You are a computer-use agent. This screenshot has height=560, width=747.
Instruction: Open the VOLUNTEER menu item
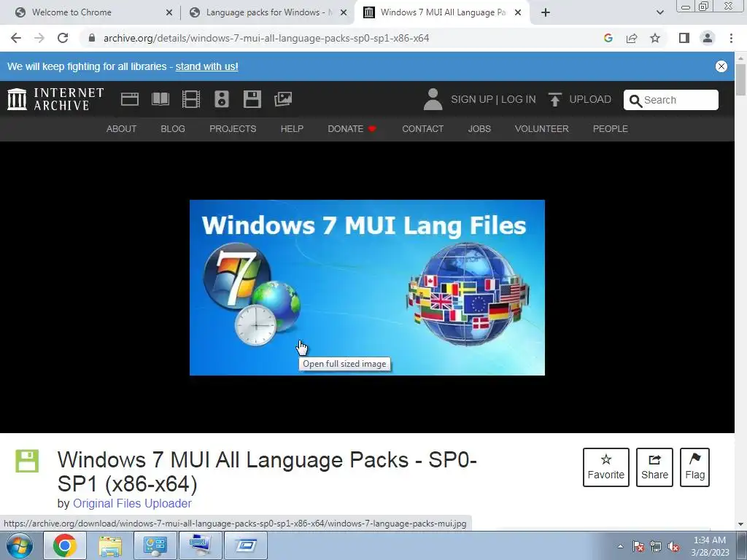point(542,128)
